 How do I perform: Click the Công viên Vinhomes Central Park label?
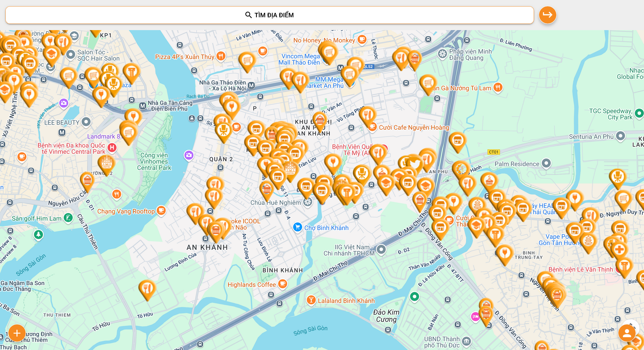(154, 161)
